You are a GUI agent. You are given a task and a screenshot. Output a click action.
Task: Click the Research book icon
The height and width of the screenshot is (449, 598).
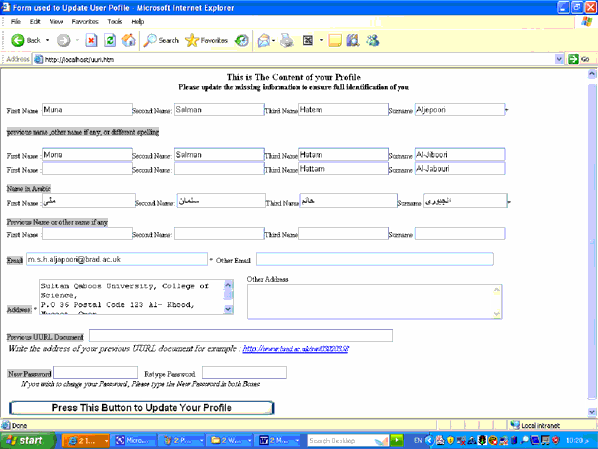coord(353,40)
